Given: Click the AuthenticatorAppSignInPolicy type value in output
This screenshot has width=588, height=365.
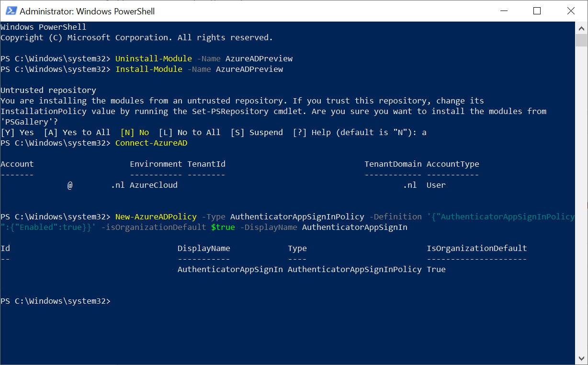Looking at the screenshot, I should (354, 270).
